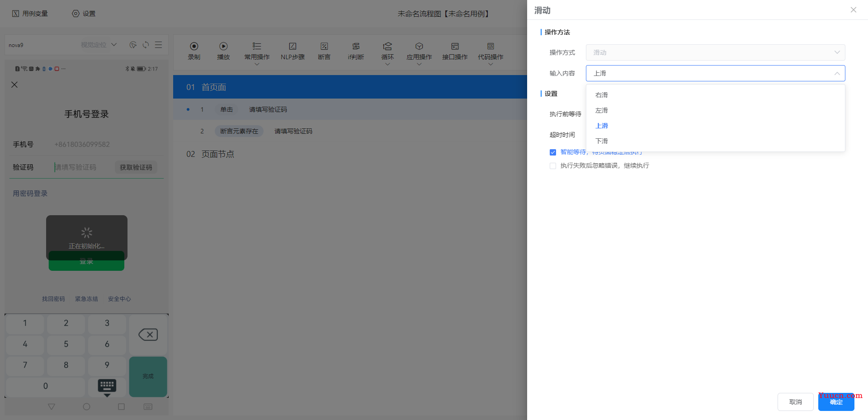868x420 pixels.
Task: Tap digit 0 on the keypad
Action: [x=45, y=386]
